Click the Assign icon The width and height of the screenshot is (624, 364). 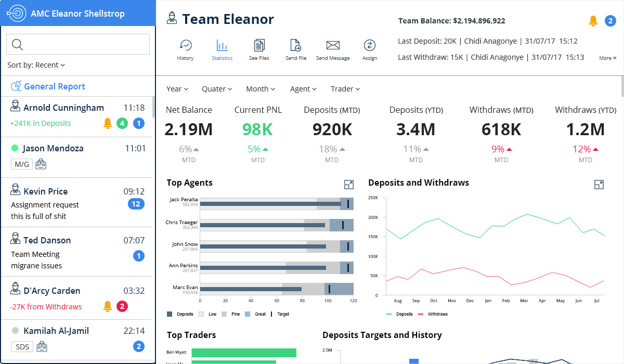click(x=370, y=46)
